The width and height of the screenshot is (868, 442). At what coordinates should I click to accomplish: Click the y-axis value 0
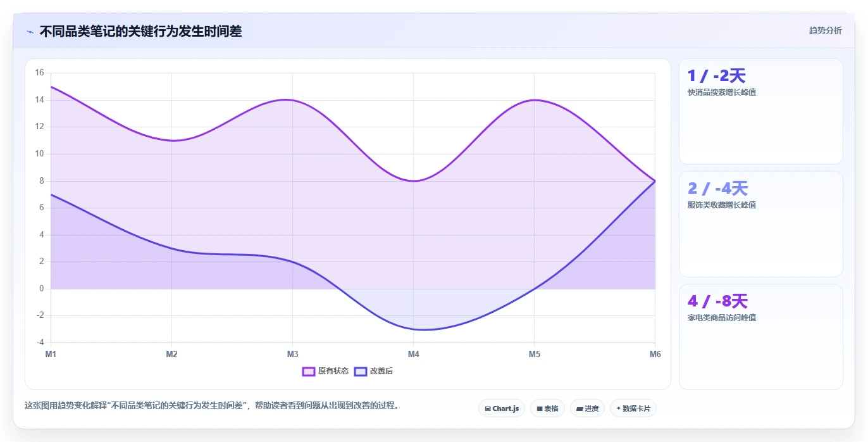42,289
